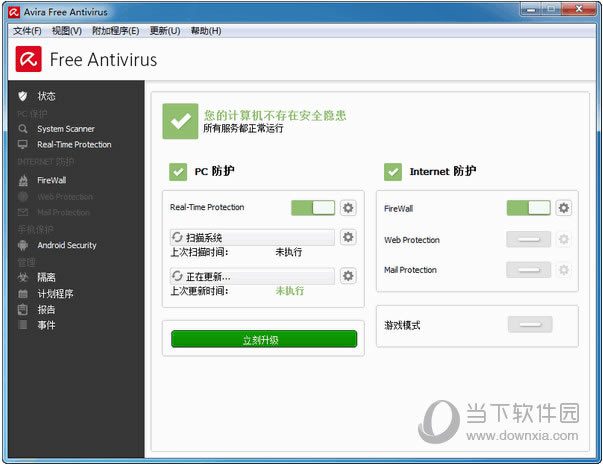603x465 pixels.
Task: Click the 正在更新 update progress bar
Action: [252, 276]
